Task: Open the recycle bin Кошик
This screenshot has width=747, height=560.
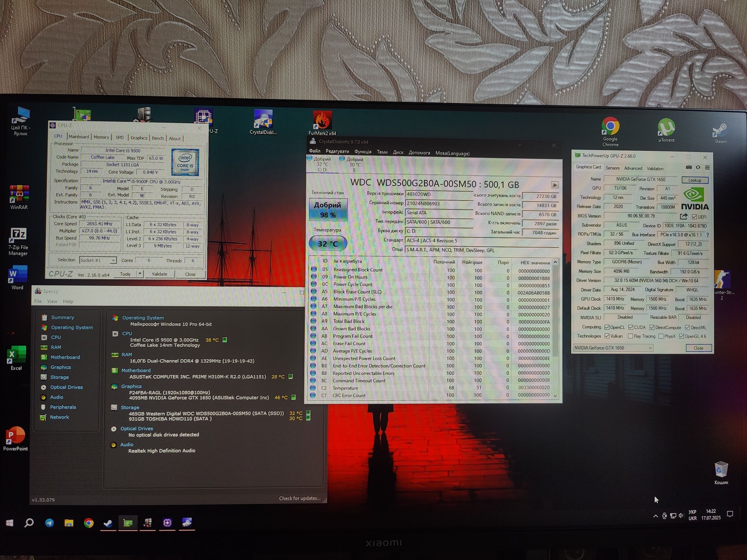Action: [x=721, y=473]
